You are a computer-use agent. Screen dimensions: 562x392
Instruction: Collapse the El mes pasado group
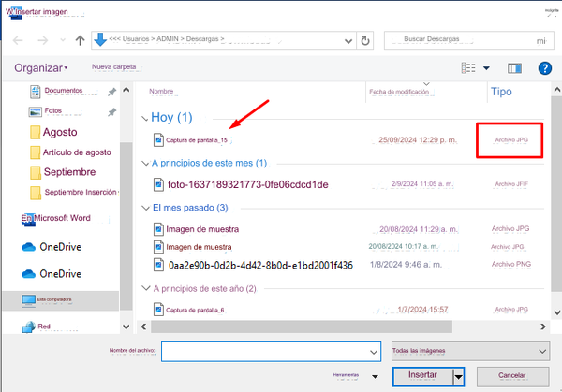point(145,208)
